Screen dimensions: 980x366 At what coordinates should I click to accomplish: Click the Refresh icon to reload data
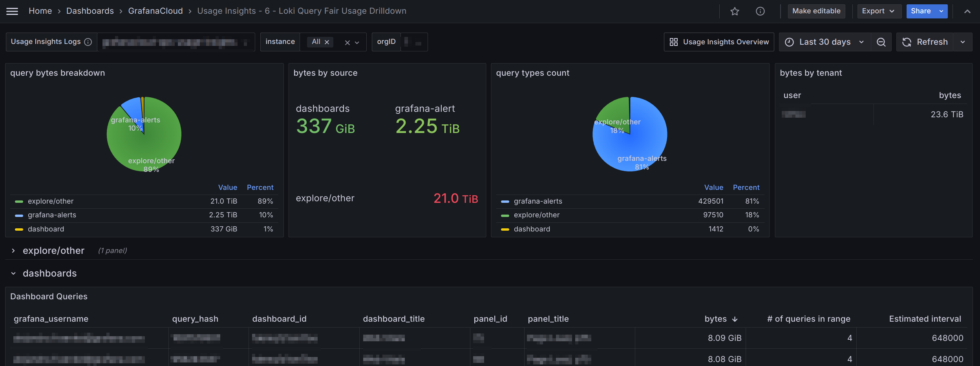(x=907, y=42)
